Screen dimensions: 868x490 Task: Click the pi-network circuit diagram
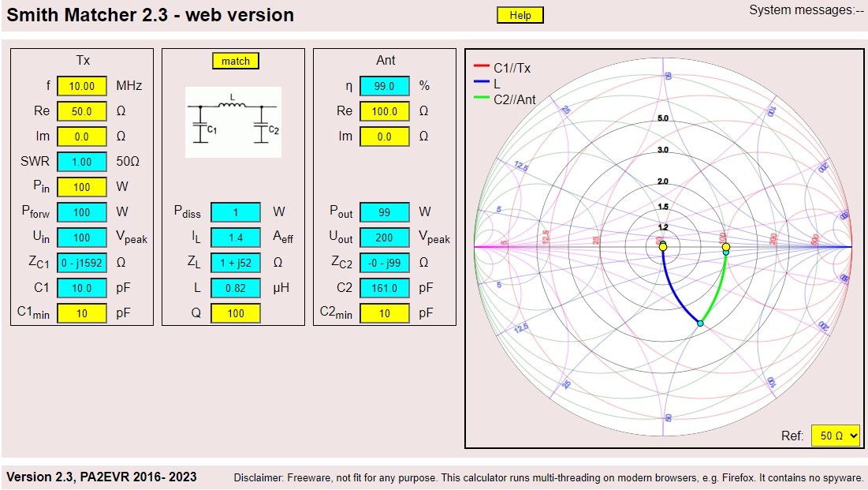(233, 122)
